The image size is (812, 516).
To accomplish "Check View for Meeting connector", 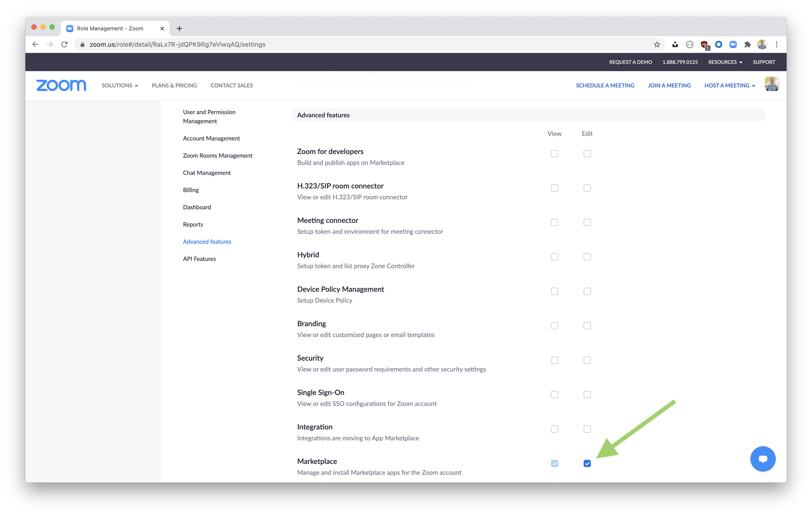I will pos(554,222).
